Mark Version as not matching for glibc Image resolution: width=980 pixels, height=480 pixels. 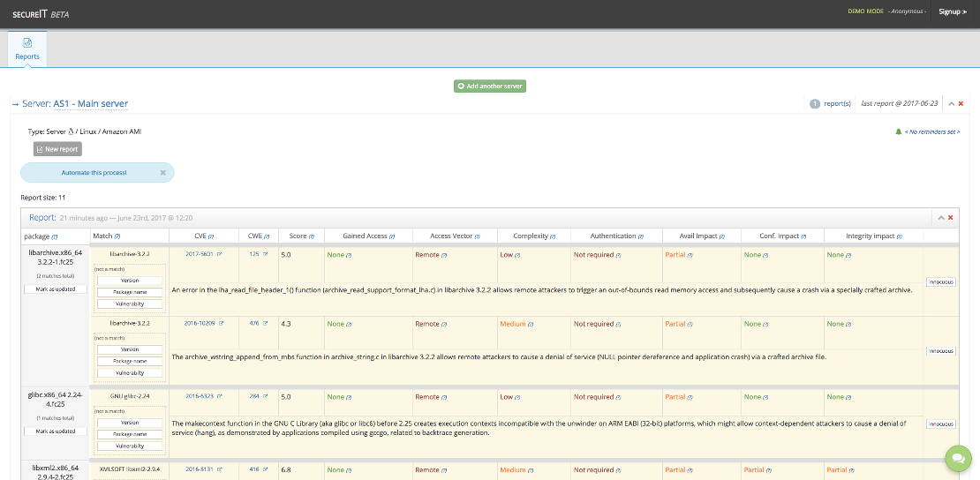click(130, 423)
